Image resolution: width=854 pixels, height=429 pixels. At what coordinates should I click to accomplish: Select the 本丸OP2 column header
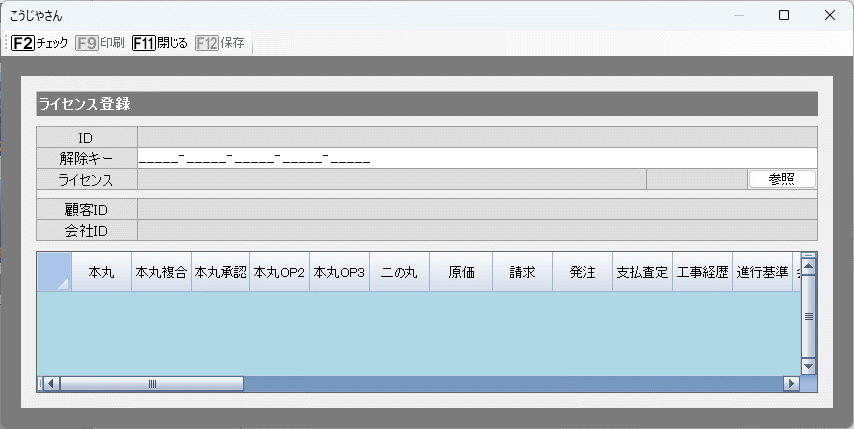pyautogui.click(x=279, y=272)
